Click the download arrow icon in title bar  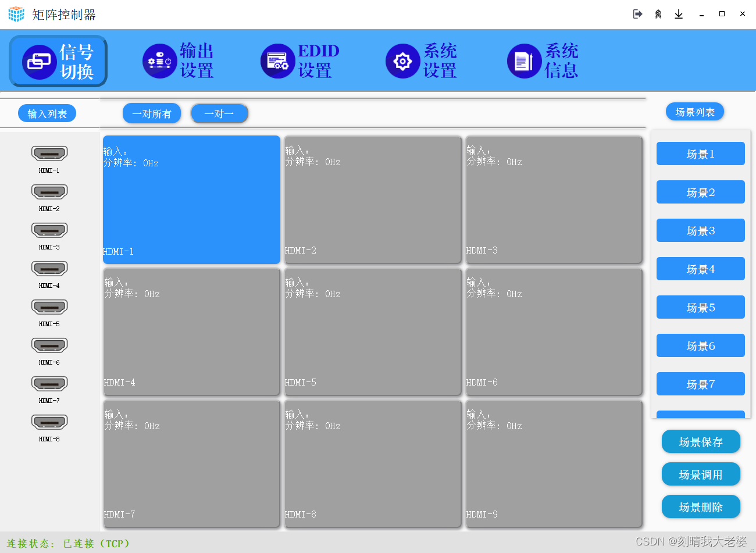[x=679, y=14]
